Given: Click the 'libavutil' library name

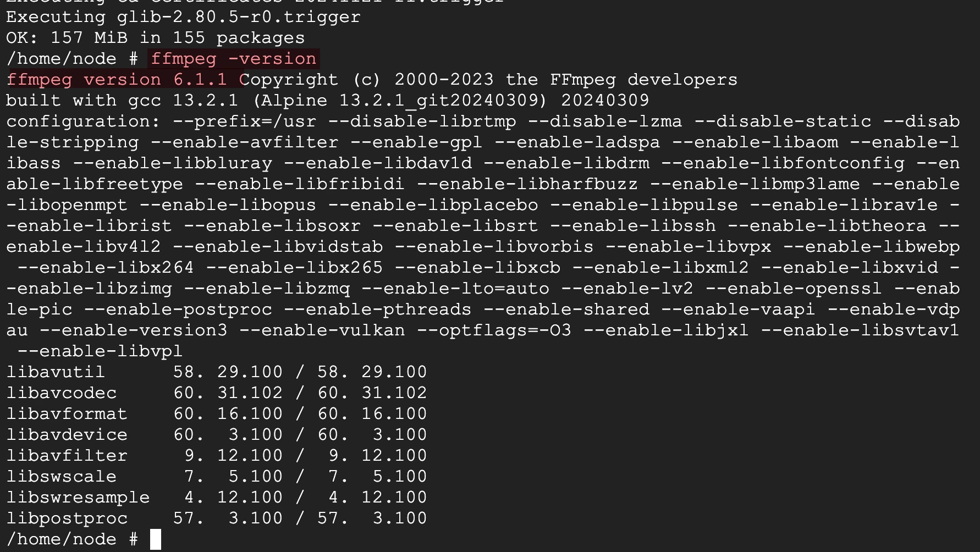Looking at the screenshot, I should 56,372.
